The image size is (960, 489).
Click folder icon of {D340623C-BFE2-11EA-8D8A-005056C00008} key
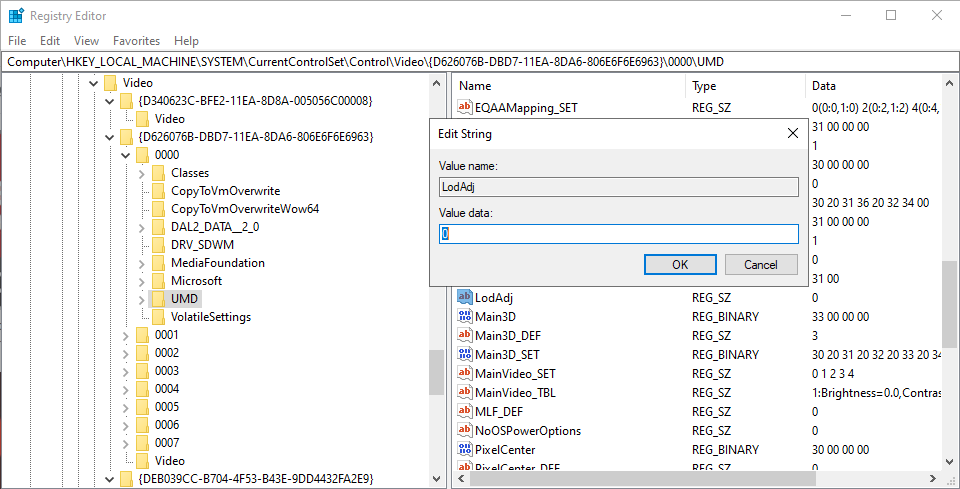(x=126, y=100)
